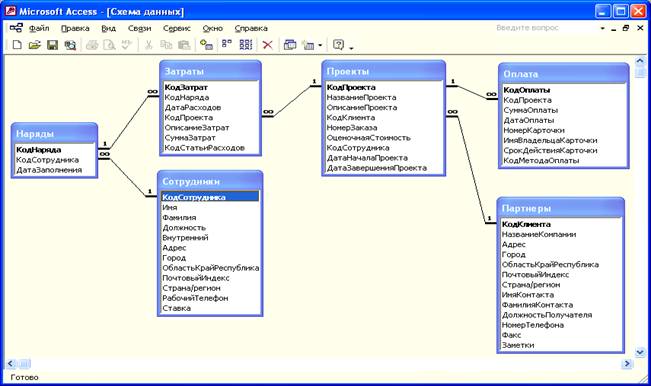Viewport: 651px width, 386px height.
Task: Click the Open folder toolbar icon
Action: pos(34,45)
